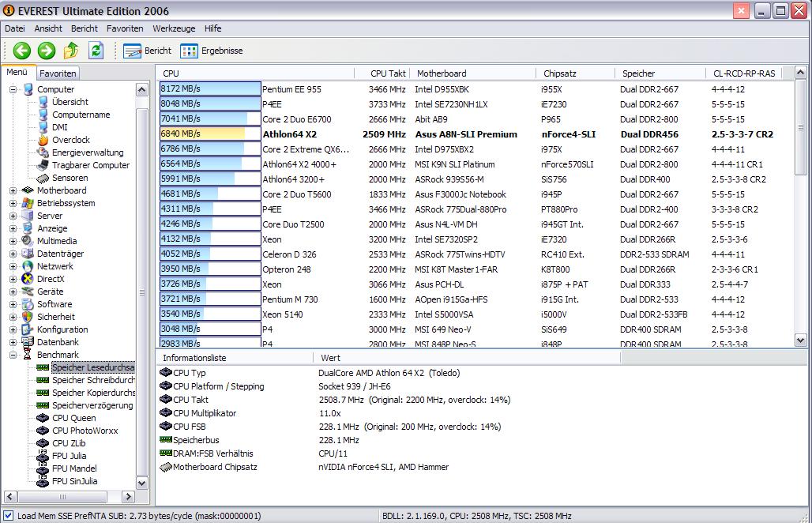The image size is (812, 523).
Task: Click the green Back arrow toolbar icon
Action: click(x=22, y=51)
